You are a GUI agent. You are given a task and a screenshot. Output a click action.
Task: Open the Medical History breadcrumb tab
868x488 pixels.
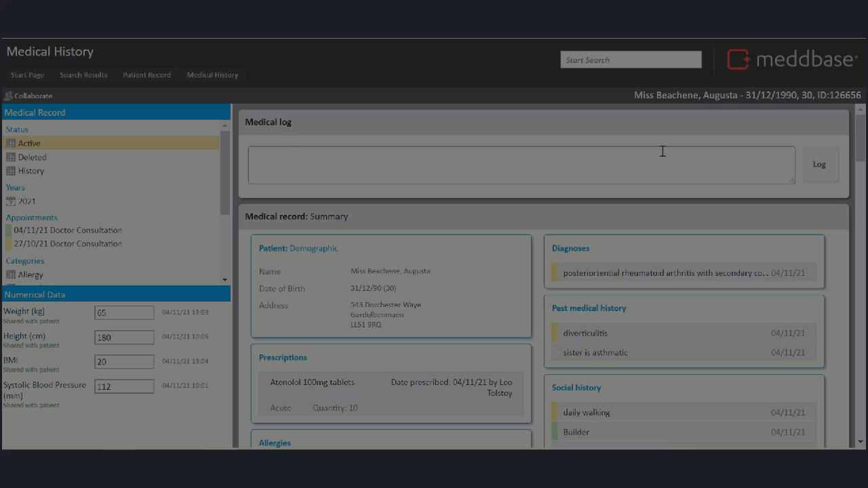coord(212,75)
